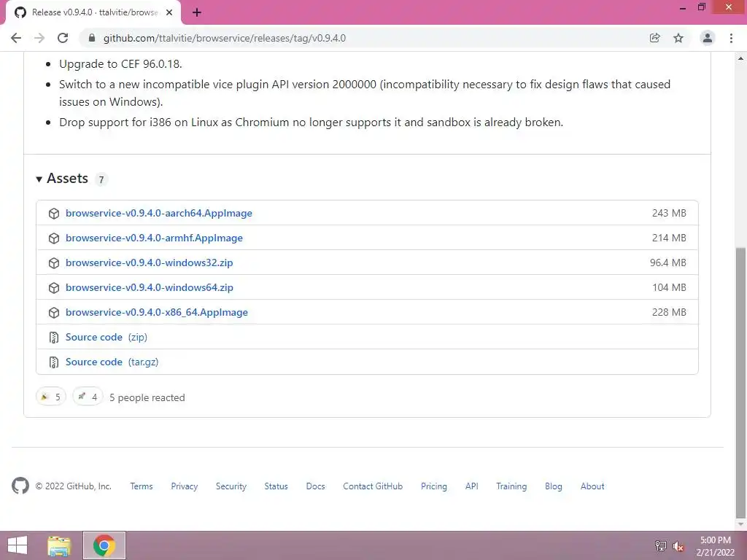Open the Status footer link
747x560 pixels.
pyautogui.click(x=276, y=486)
